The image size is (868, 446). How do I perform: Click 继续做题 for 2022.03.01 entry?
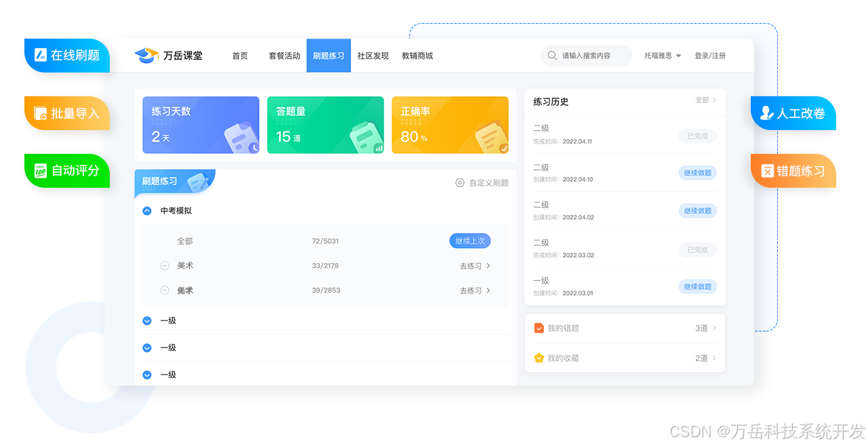pyautogui.click(x=697, y=287)
